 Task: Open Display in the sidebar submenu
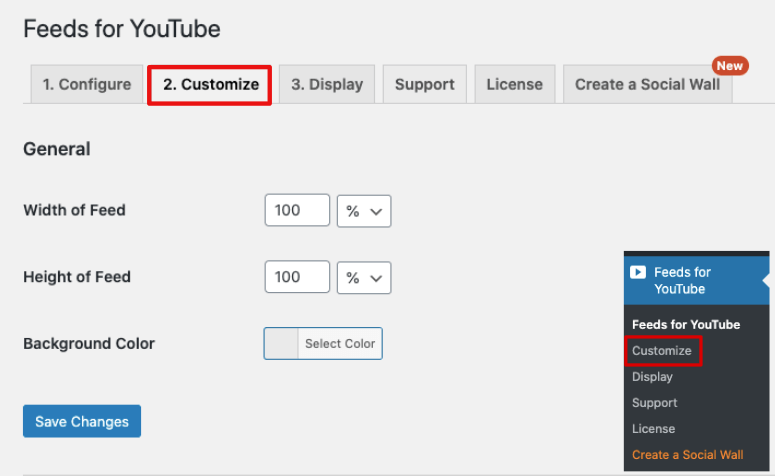[652, 377]
